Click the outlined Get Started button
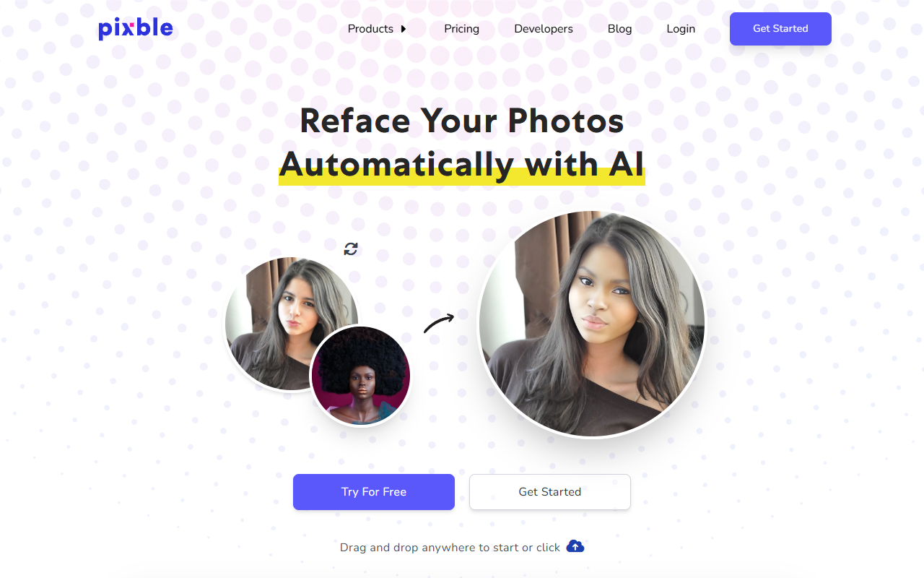The height and width of the screenshot is (578, 924). pyautogui.click(x=550, y=492)
